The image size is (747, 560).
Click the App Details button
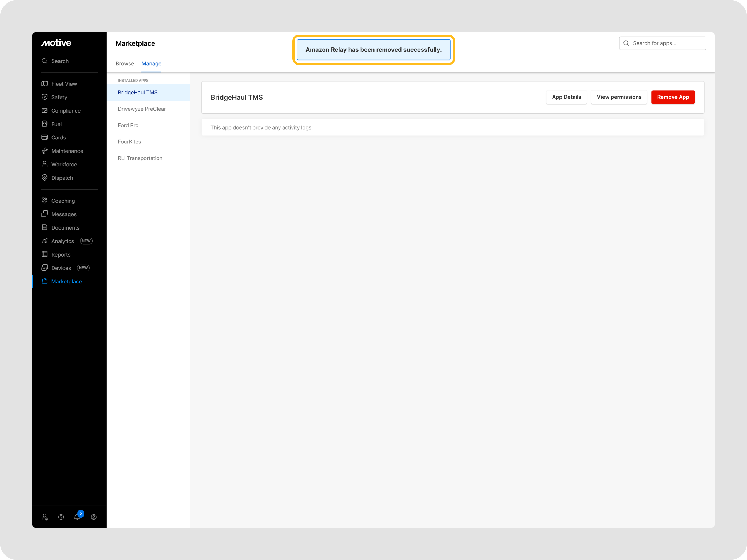point(566,97)
